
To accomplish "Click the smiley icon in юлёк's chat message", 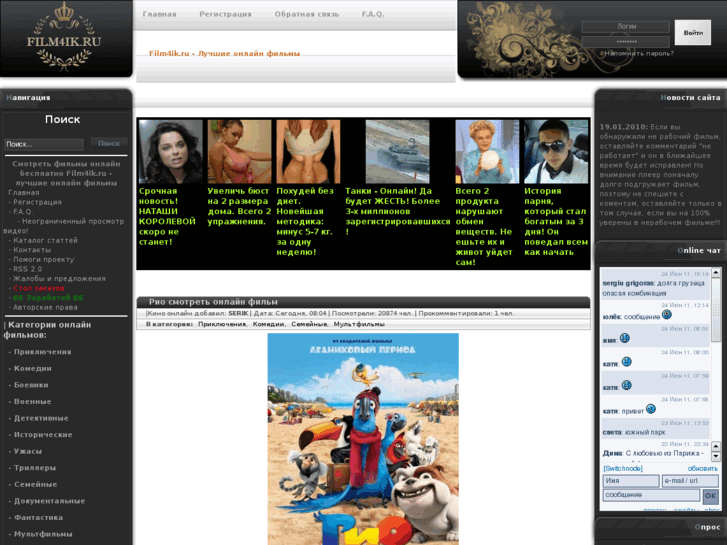I will click(x=667, y=314).
